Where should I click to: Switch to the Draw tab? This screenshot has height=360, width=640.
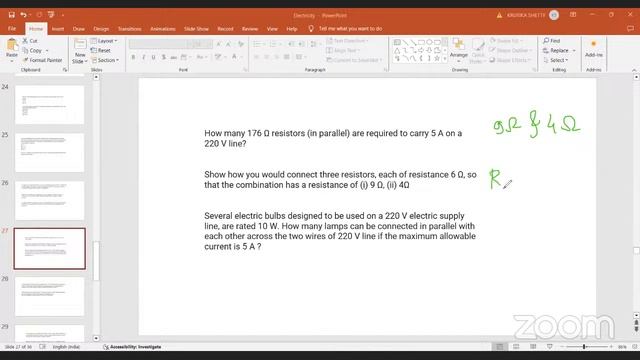tap(78, 29)
